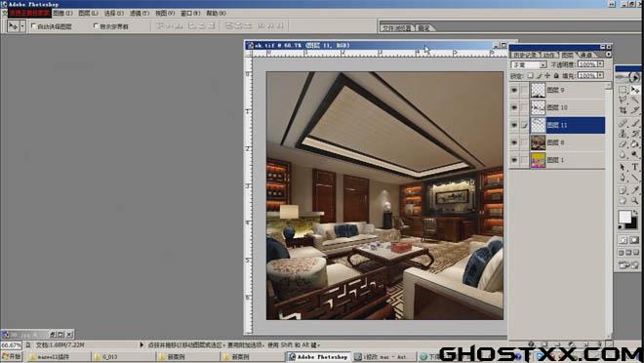Viewport: 644px width, 363px height.
Task: Click the 文件浏览器 tab in the palette well
Action: (x=397, y=28)
